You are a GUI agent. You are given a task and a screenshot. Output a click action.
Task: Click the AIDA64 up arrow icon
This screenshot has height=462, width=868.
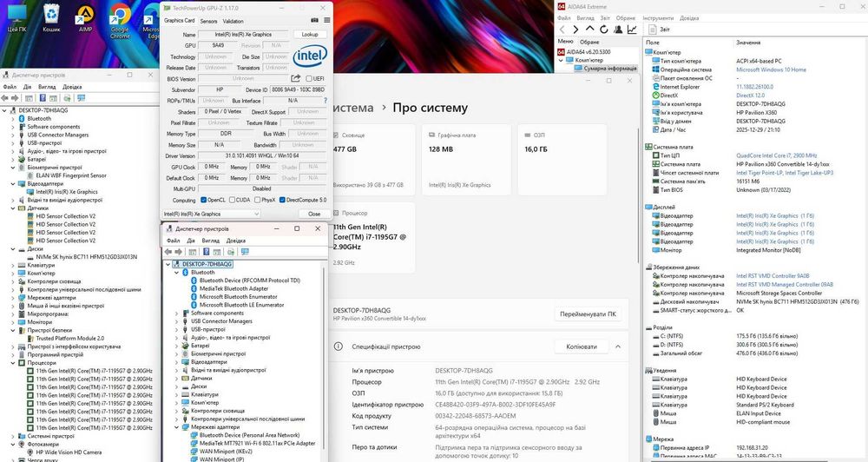click(589, 30)
